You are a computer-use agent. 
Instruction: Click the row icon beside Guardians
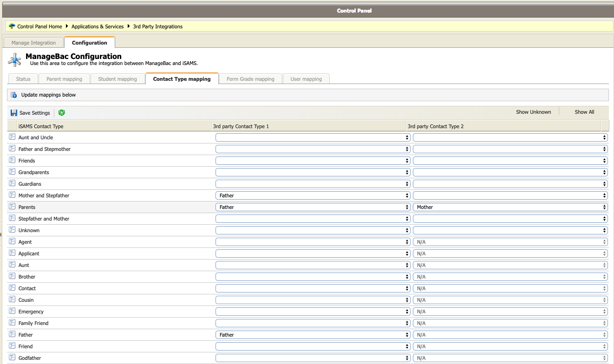coord(12,184)
